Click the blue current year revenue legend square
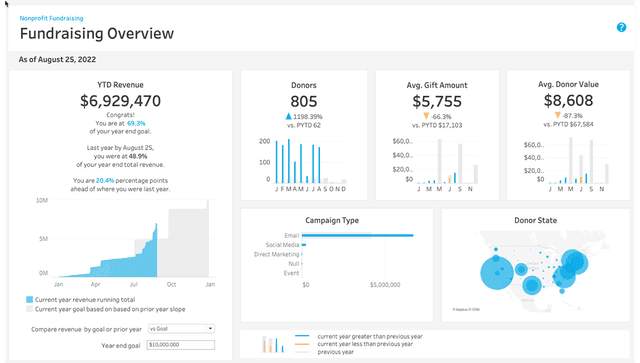 pos(29,299)
